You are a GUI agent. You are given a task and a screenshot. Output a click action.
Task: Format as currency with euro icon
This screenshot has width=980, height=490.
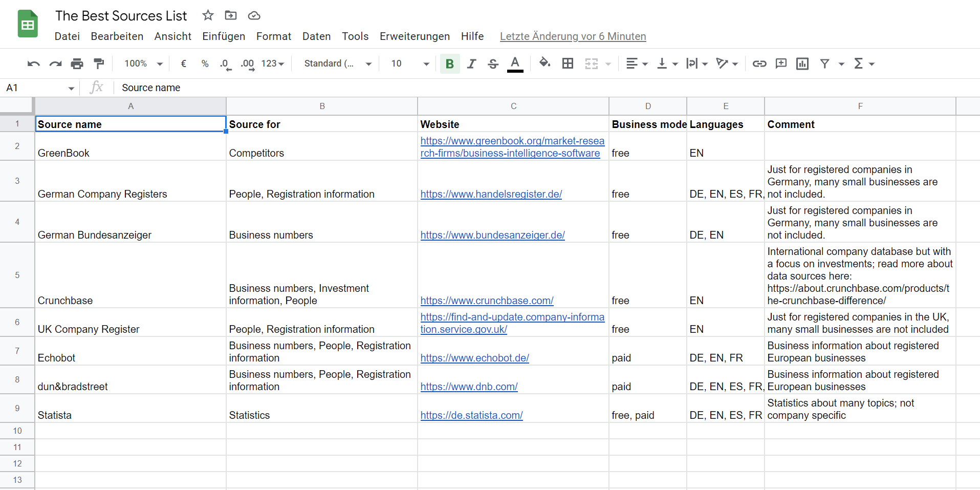[x=183, y=63]
